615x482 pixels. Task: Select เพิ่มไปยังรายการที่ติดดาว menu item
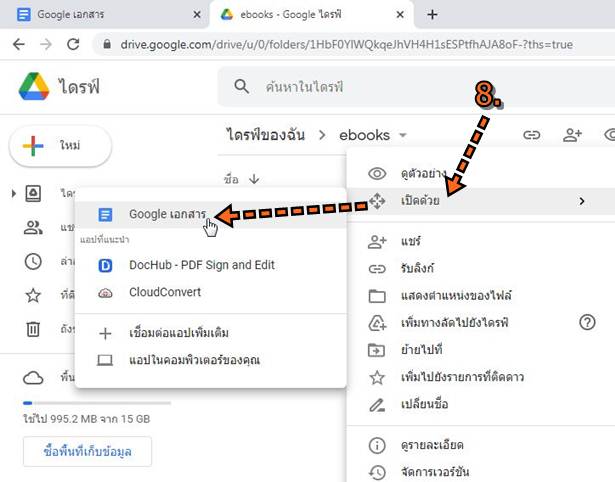point(481,377)
